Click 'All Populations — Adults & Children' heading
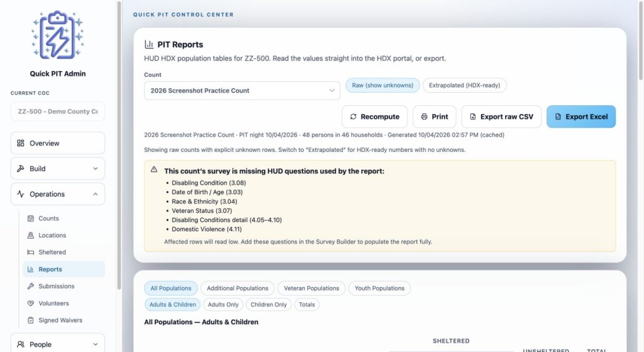The image size is (644, 352). (x=201, y=322)
